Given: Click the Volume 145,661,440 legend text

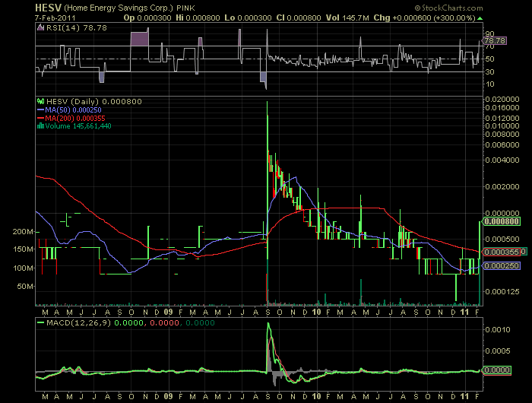Looking at the screenshot, I should click(x=78, y=126).
